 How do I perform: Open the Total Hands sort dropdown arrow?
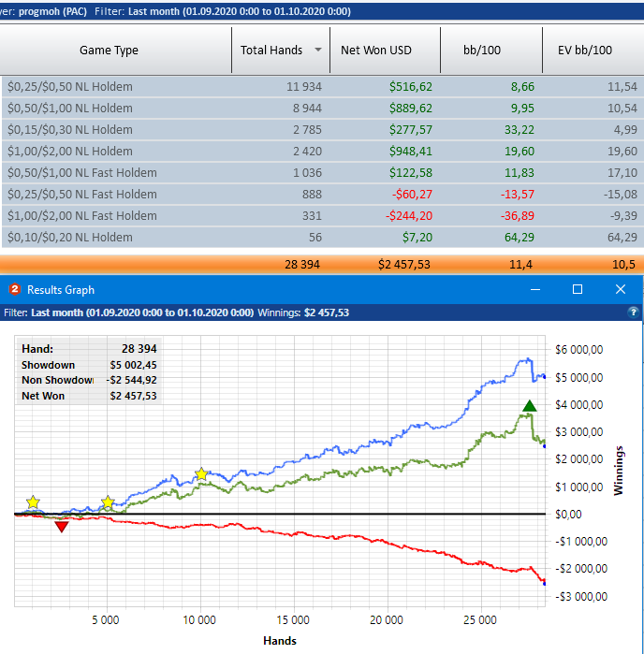click(318, 50)
